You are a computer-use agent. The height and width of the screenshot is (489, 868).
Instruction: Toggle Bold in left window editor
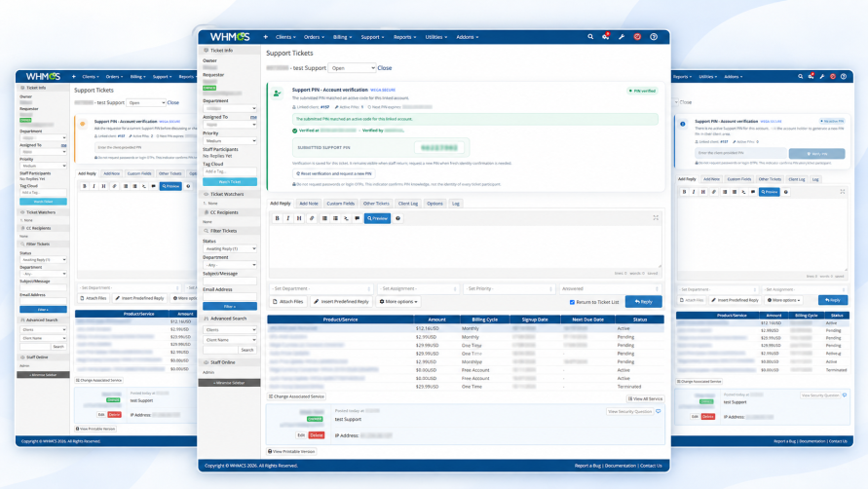pos(85,186)
